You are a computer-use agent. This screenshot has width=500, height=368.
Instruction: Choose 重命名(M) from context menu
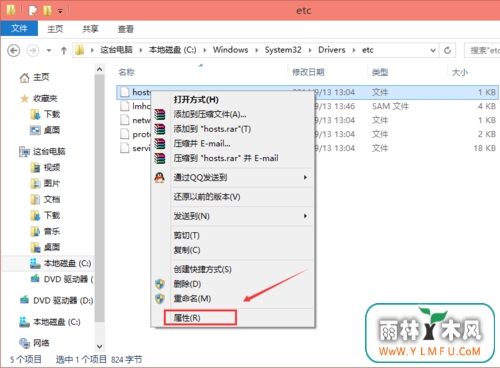tap(192, 299)
